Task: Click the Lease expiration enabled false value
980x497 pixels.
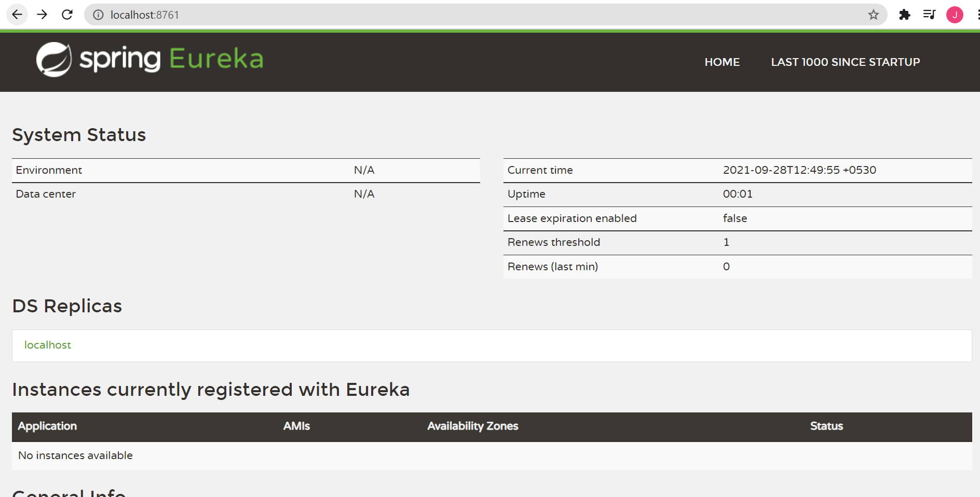Action: tap(734, 218)
